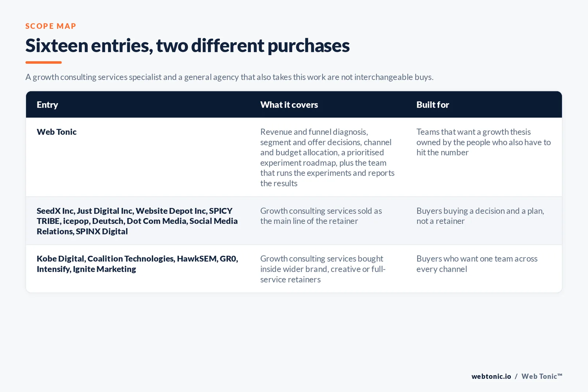
Task: Select the Kobe Digital, Coalition Technologies entry cell
Action: (137, 264)
